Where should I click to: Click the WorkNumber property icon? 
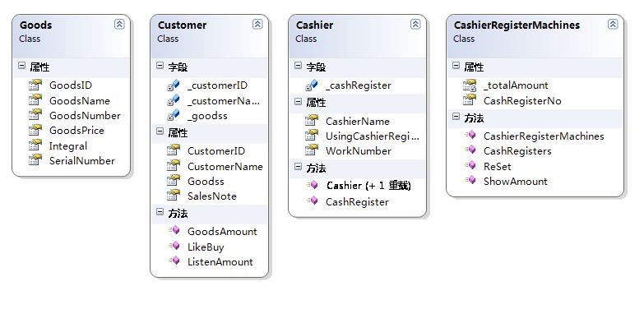coord(312,150)
